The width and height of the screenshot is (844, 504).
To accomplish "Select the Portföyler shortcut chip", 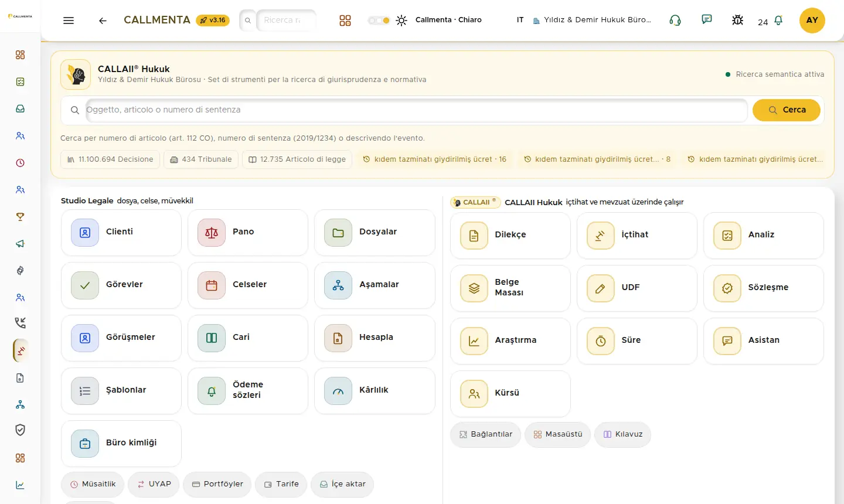I will coord(217,485).
